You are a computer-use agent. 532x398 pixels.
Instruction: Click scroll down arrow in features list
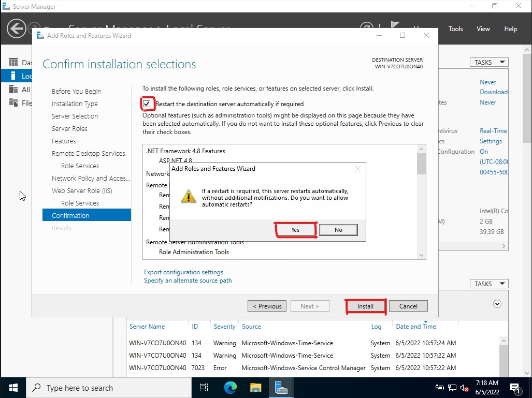[x=421, y=255]
